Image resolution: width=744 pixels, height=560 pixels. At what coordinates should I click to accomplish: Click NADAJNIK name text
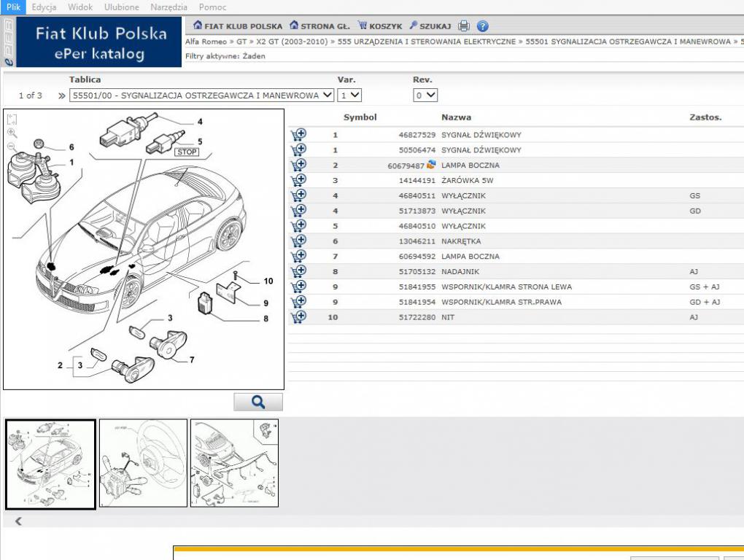click(460, 271)
